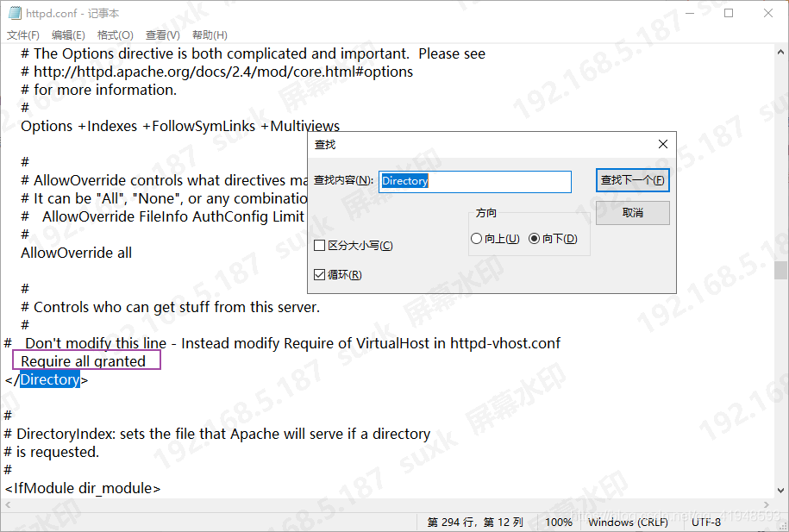Click the highlighted Directory text
789x532 pixels.
coord(50,379)
